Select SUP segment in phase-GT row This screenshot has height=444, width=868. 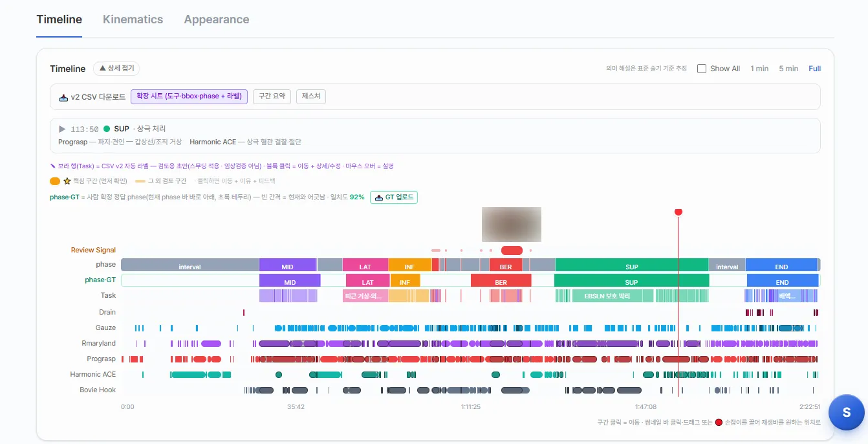pyautogui.click(x=632, y=280)
